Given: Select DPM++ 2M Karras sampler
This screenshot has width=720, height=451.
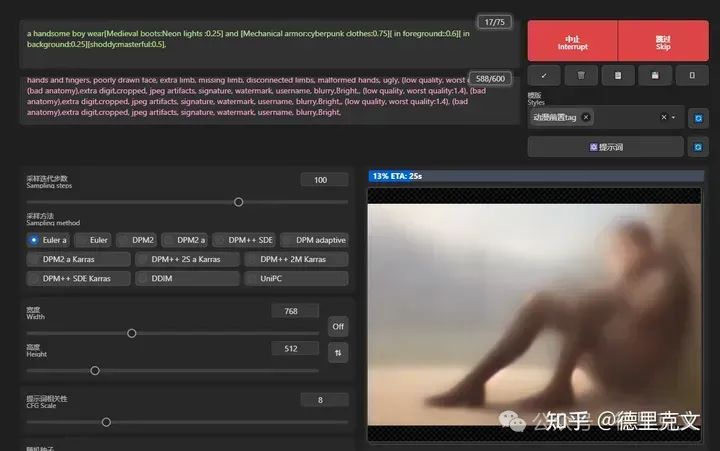Looking at the screenshot, I should [x=296, y=259].
